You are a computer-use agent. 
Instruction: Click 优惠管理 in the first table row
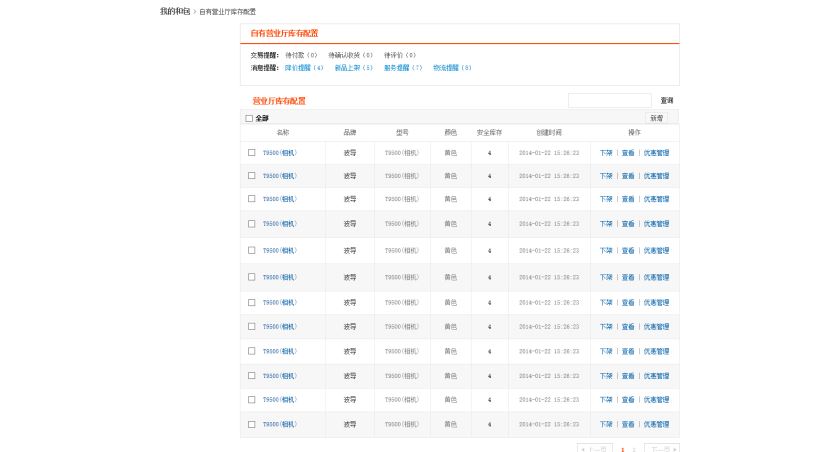click(x=656, y=153)
